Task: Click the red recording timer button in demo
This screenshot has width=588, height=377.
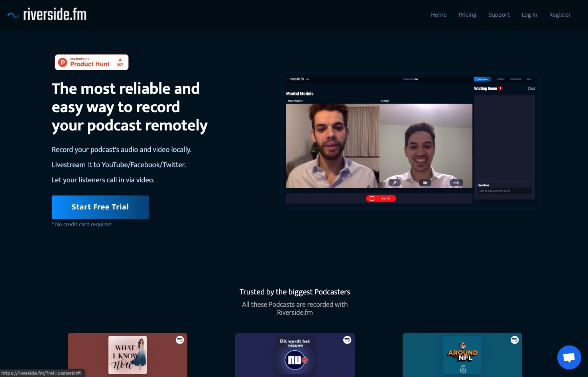Action: click(x=381, y=198)
